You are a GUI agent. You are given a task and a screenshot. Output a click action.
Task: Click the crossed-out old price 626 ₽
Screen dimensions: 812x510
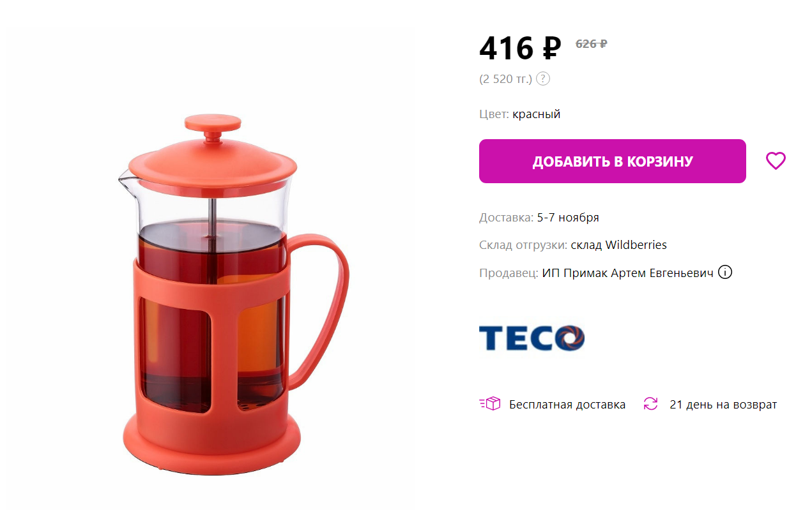[592, 44]
